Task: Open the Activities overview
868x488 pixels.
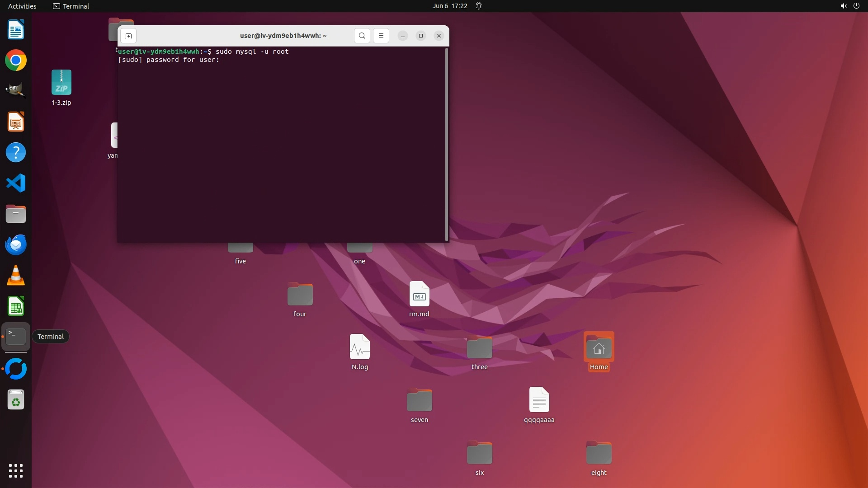Action: pyautogui.click(x=22, y=6)
